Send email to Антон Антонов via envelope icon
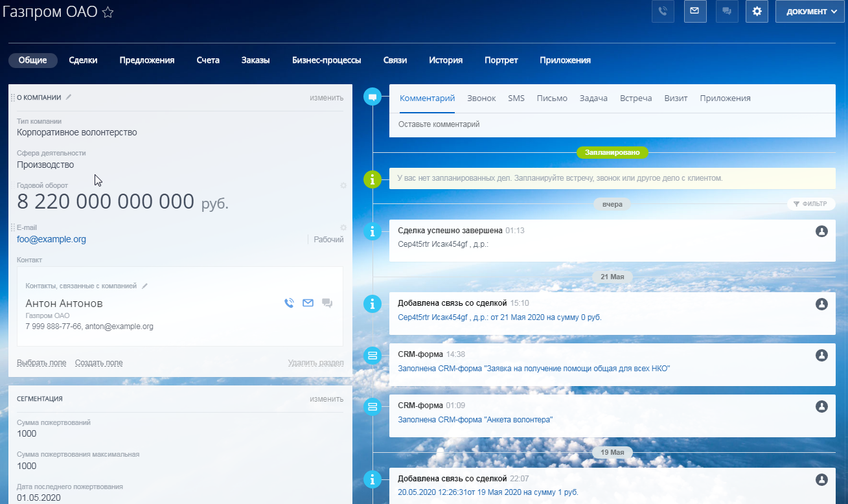 (x=308, y=303)
